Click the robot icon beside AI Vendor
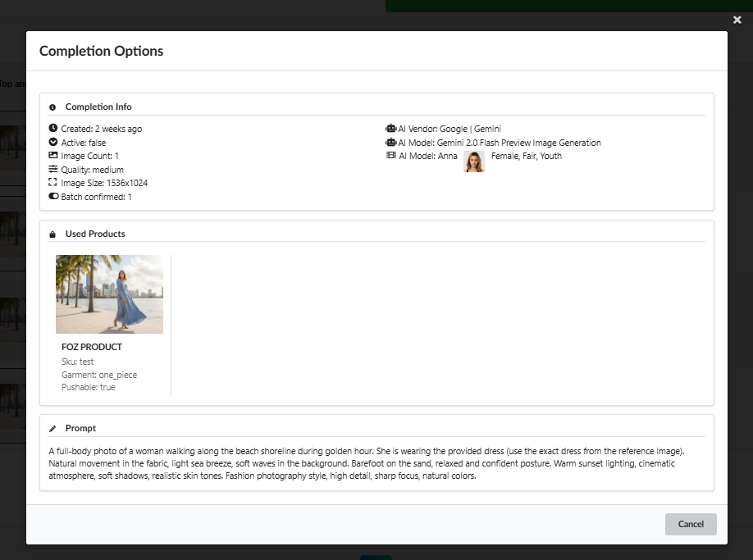 tap(391, 129)
